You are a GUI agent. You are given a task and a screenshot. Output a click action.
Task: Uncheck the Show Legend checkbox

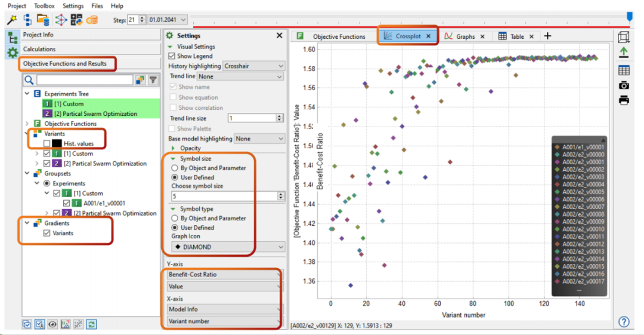[172, 56]
